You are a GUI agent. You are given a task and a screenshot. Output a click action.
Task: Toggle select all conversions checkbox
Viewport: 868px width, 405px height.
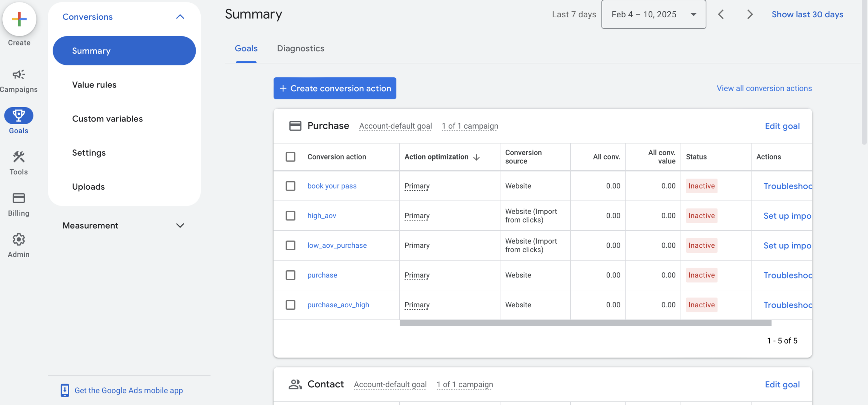pos(291,156)
